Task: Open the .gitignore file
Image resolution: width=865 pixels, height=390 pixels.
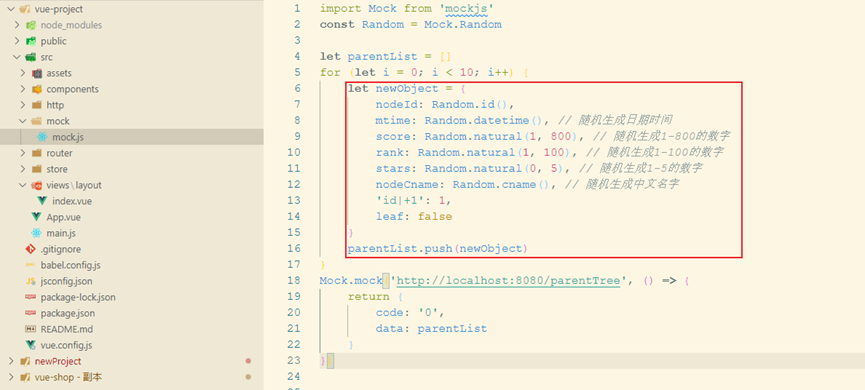Action: (60, 249)
